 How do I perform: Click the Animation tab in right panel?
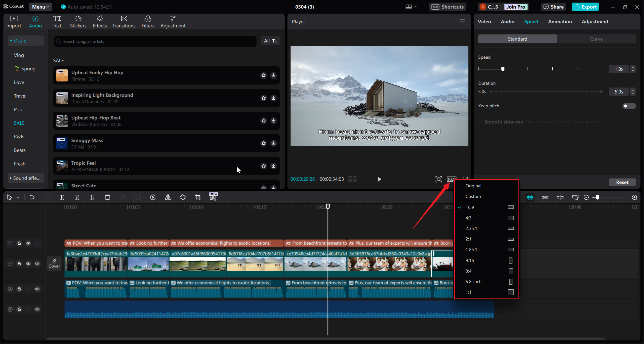click(x=560, y=22)
